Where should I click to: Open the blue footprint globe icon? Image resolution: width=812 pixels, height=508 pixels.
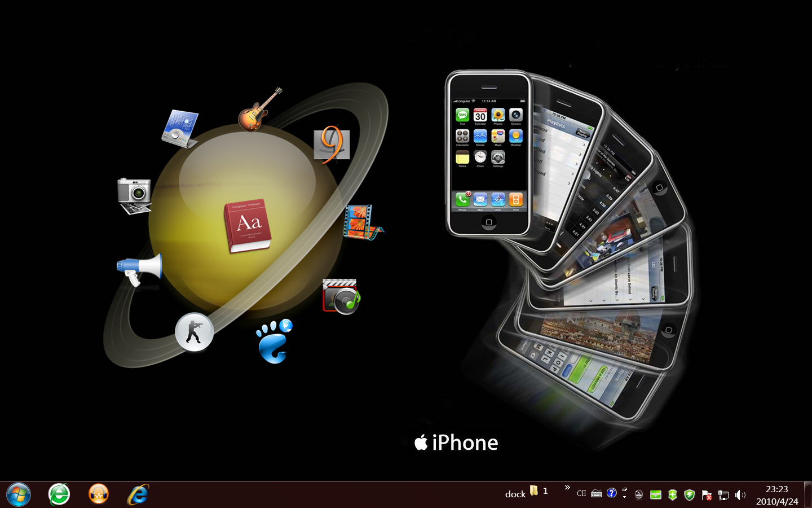(275, 341)
